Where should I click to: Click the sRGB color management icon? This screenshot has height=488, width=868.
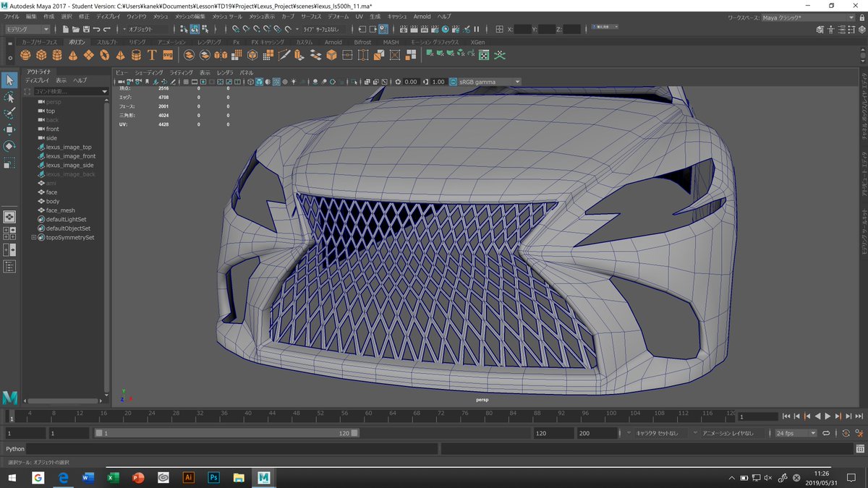[x=454, y=82]
